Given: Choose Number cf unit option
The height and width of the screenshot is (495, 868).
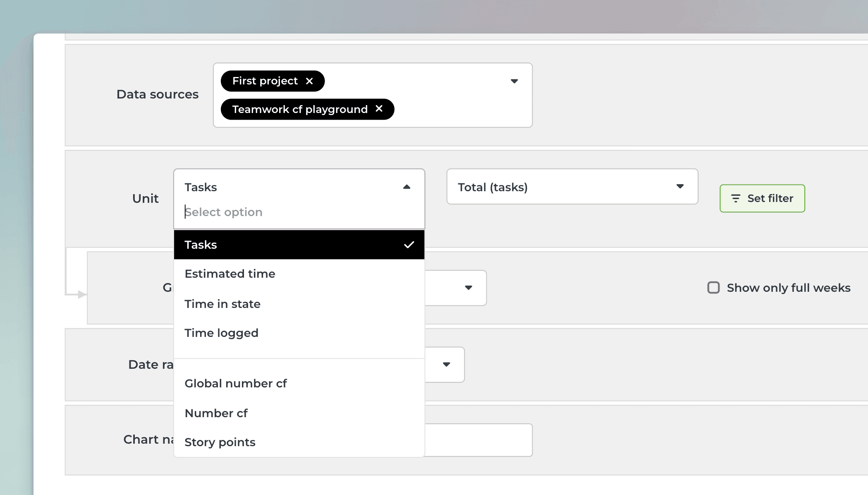Looking at the screenshot, I should click(x=216, y=413).
